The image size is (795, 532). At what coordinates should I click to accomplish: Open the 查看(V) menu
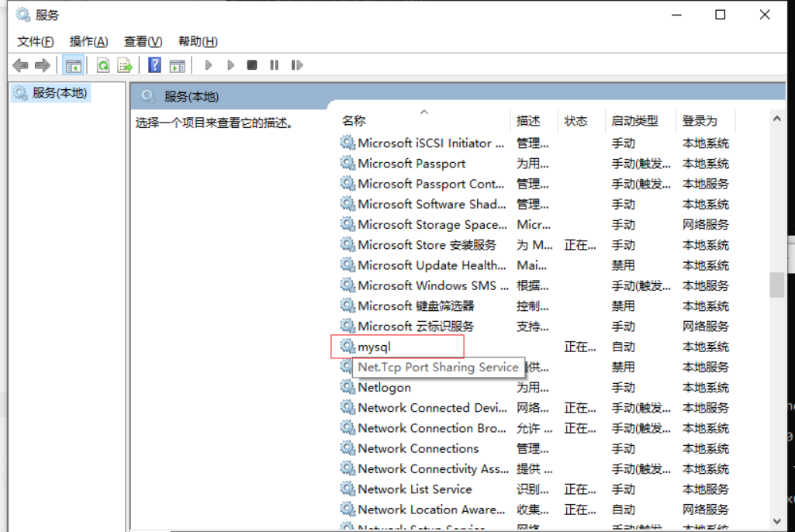point(143,42)
